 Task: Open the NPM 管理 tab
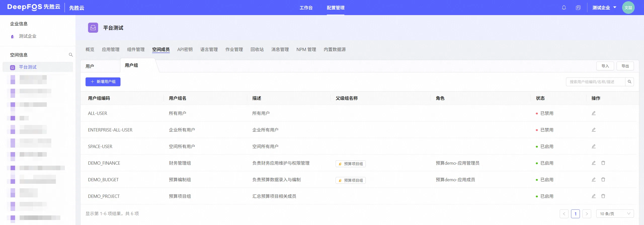click(x=306, y=50)
